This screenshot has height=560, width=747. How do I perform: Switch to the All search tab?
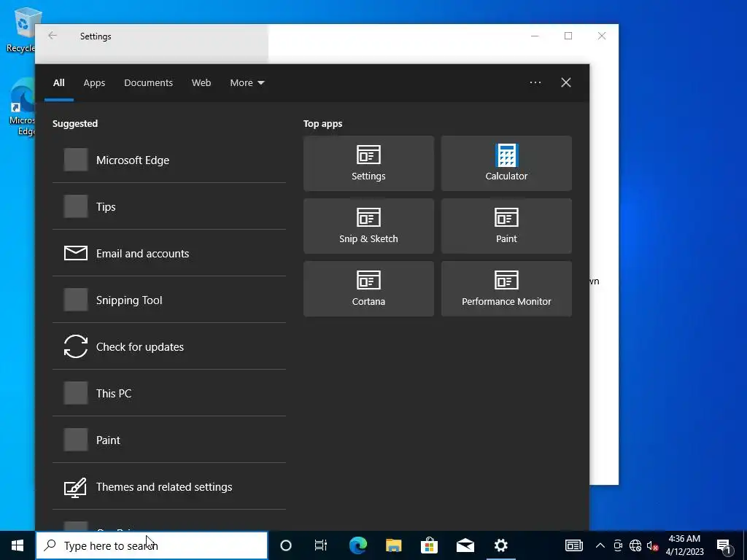[58, 83]
